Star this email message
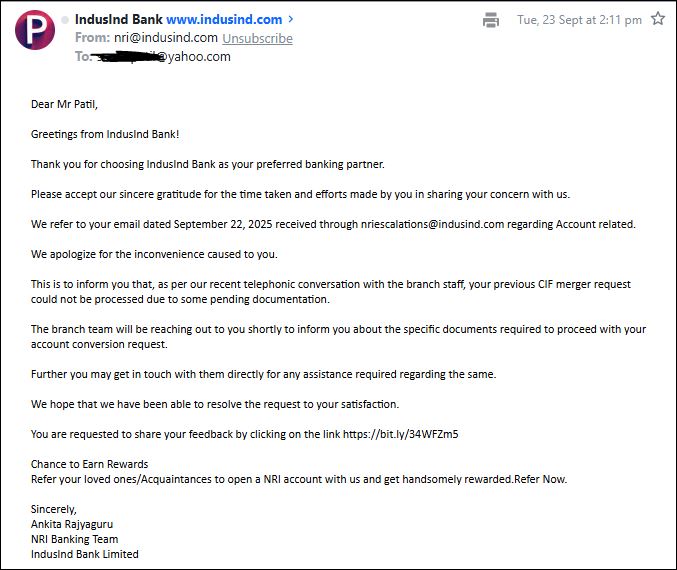This screenshot has height=570, width=677. point(658,19)
